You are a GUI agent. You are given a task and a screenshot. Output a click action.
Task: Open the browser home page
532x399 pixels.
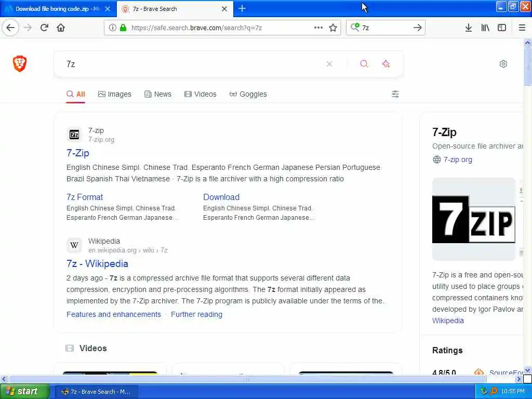[61, 28]
